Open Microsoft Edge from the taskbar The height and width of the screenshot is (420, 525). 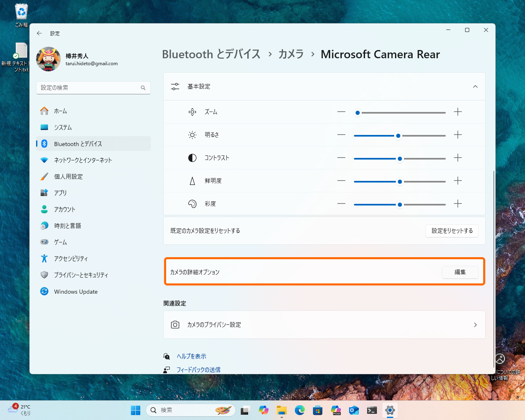(x=299, y=410)
